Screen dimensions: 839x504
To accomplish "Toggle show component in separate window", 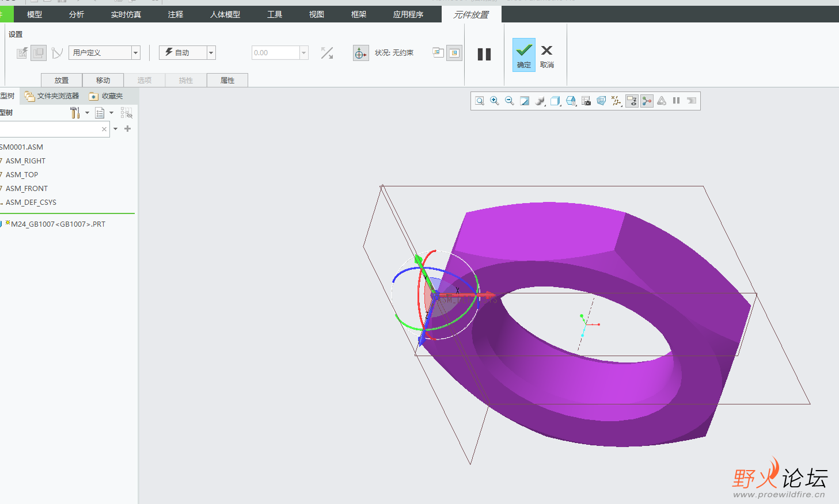I will (x=438, y=53).
